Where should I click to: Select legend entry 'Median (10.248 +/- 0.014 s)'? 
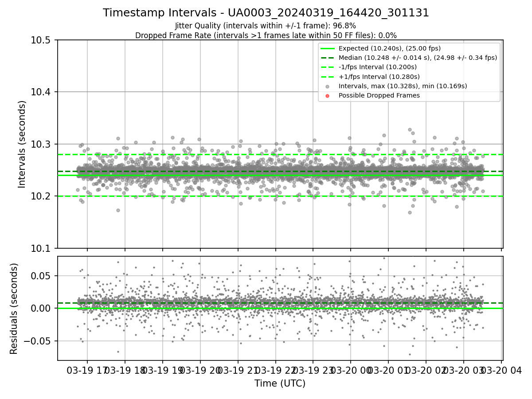tap(418, 58)
